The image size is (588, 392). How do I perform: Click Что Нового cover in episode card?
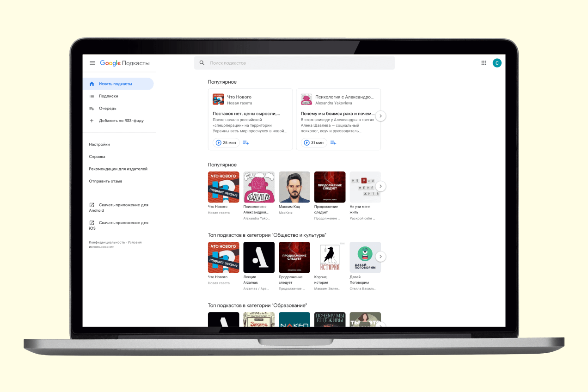pos(218,99)
